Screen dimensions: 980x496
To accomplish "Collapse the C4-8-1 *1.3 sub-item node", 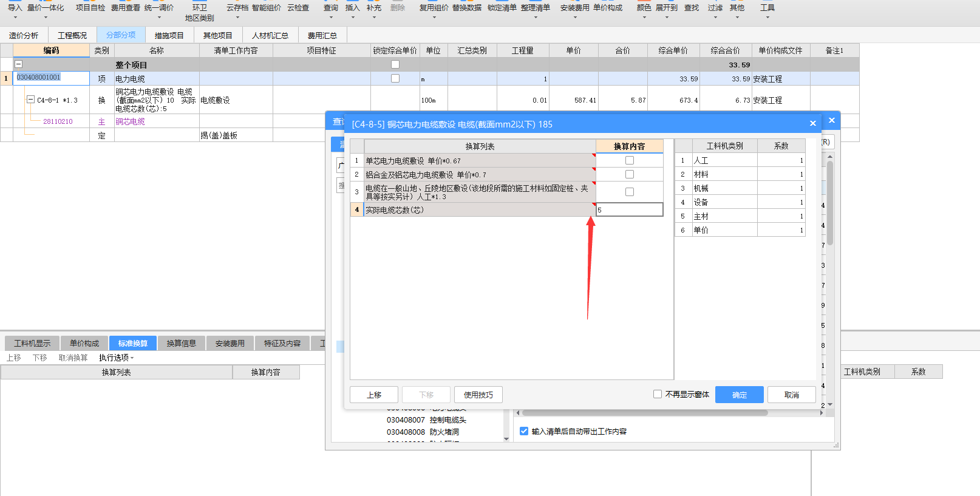I will (x=30, y=100).
